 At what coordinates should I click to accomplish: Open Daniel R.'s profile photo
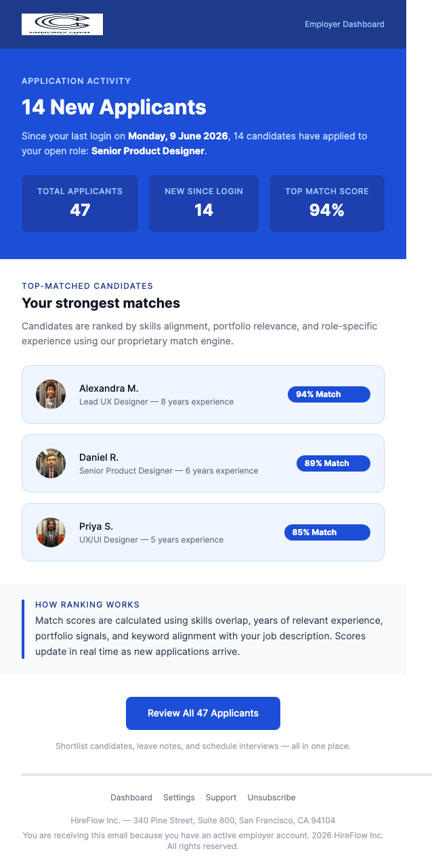[51, 463]
